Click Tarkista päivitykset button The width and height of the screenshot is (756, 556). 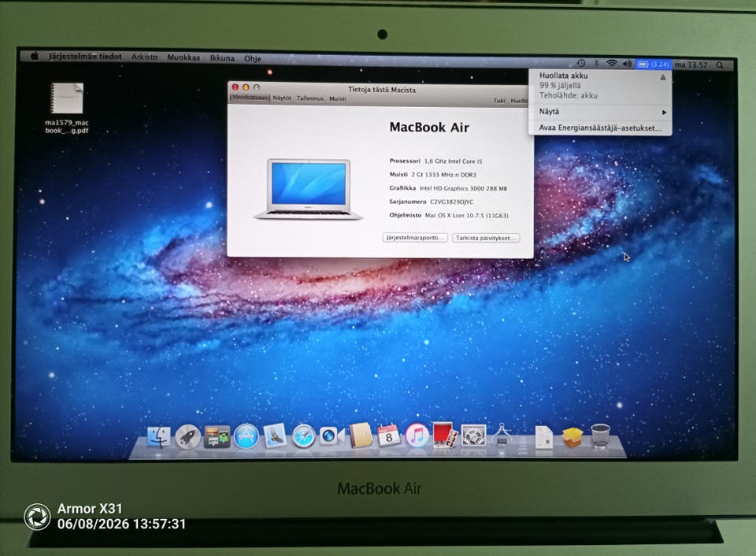486,238
